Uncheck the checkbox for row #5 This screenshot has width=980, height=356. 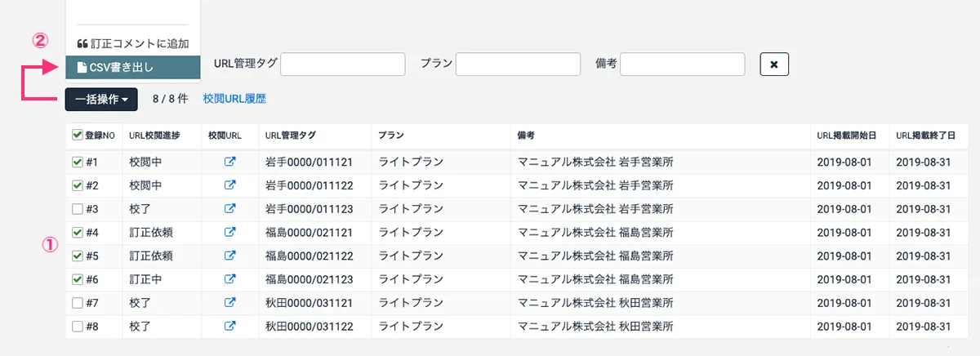78,256
